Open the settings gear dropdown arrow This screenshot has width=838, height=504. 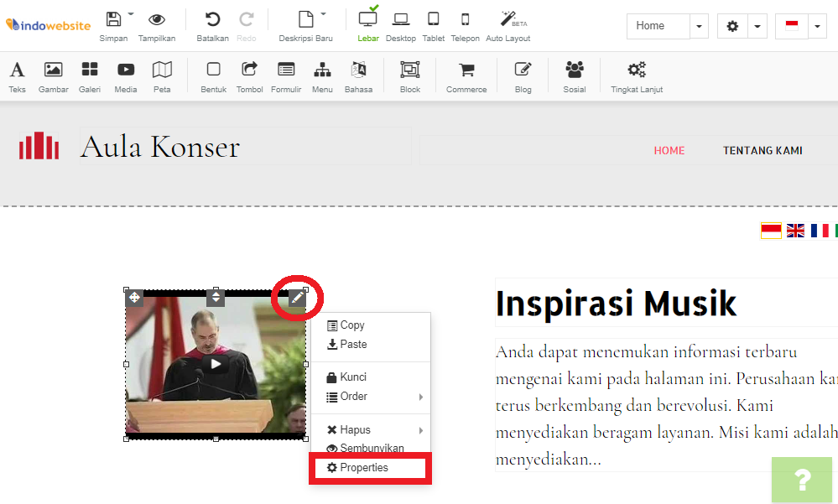tap(757, 27)
